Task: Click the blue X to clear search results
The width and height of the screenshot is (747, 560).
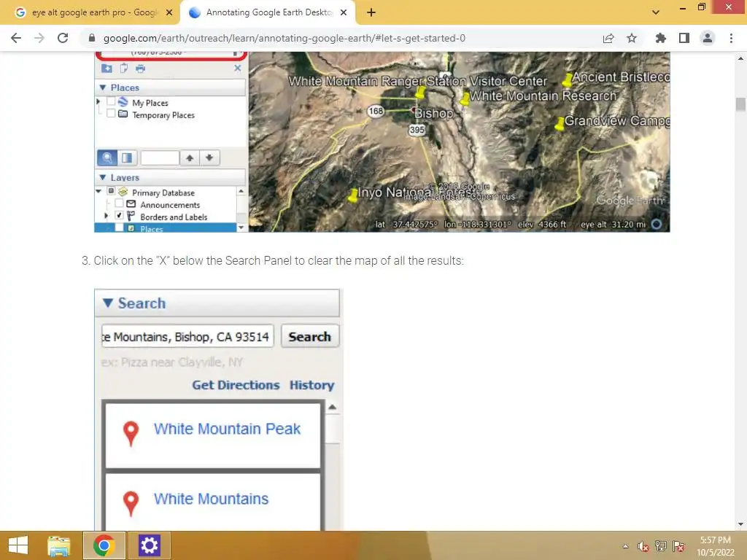Action: click(x=237, y=68)
